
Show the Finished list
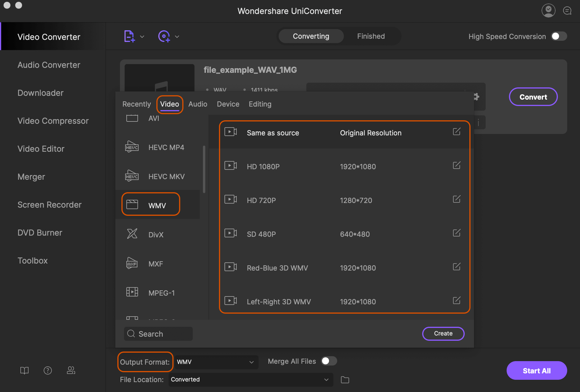click(x=371, y=36)
